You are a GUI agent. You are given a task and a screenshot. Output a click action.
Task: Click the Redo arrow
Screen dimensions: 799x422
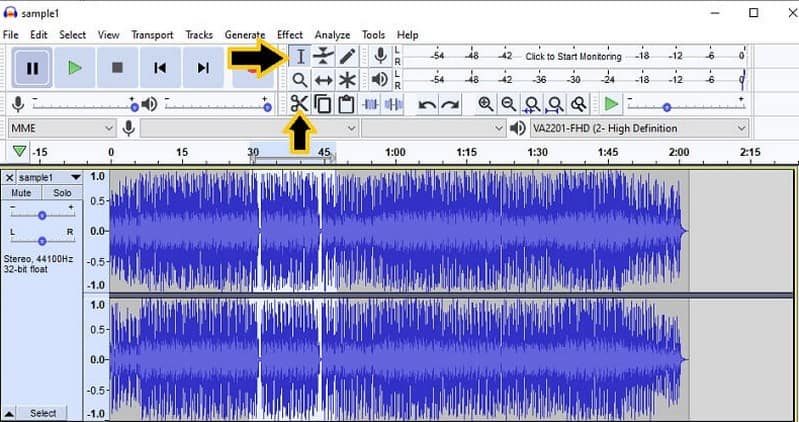point(450,105)
